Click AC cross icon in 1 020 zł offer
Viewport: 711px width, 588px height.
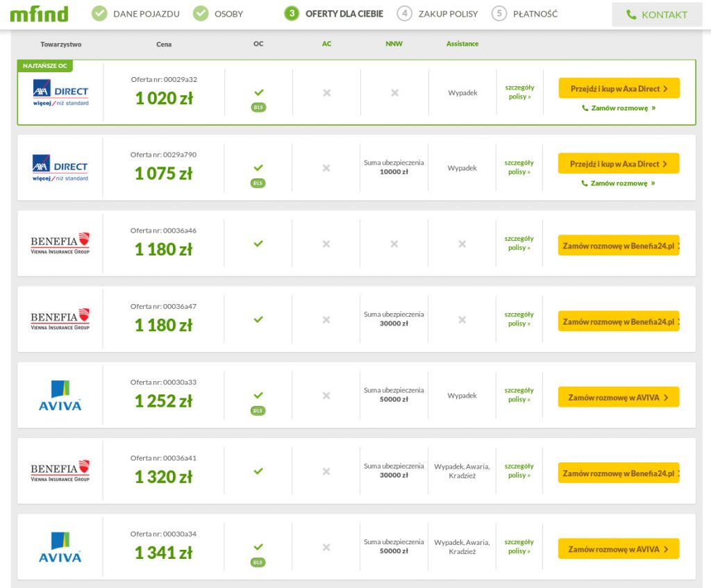click(x=326, y=92)
